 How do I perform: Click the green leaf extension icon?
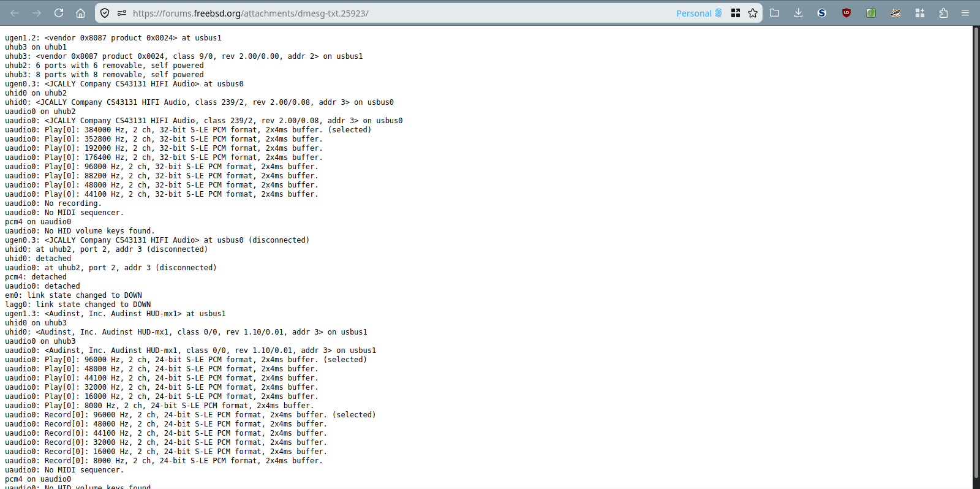[871, 13]
